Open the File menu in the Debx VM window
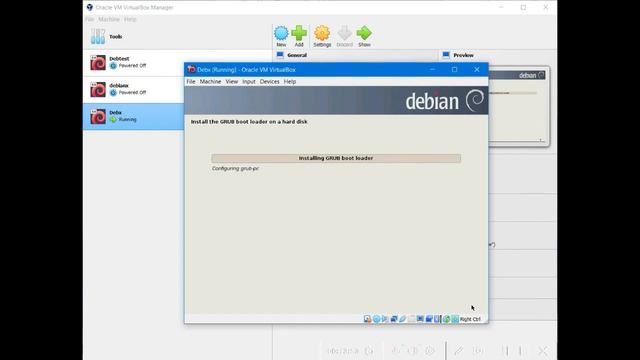The image size is (640, 360). (x=191, y=82)
